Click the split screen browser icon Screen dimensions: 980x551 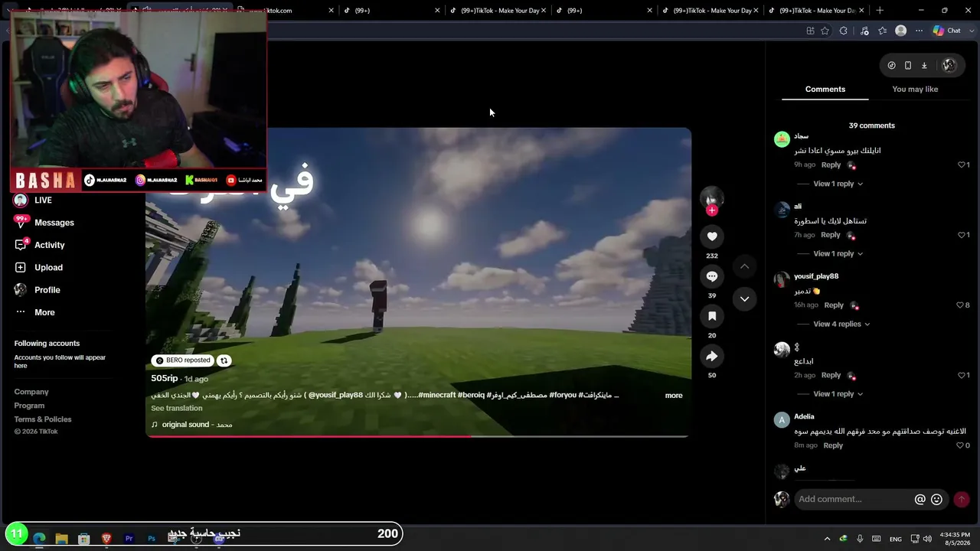pos(810,31)
